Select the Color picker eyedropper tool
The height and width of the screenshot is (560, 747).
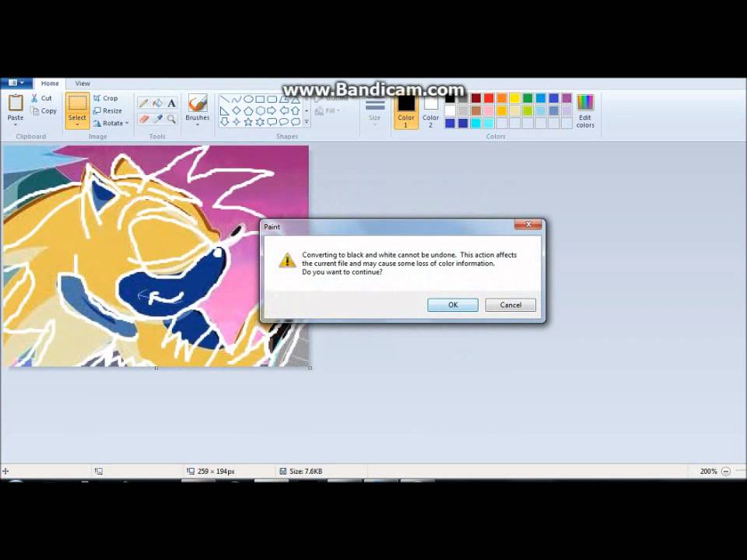158,118
